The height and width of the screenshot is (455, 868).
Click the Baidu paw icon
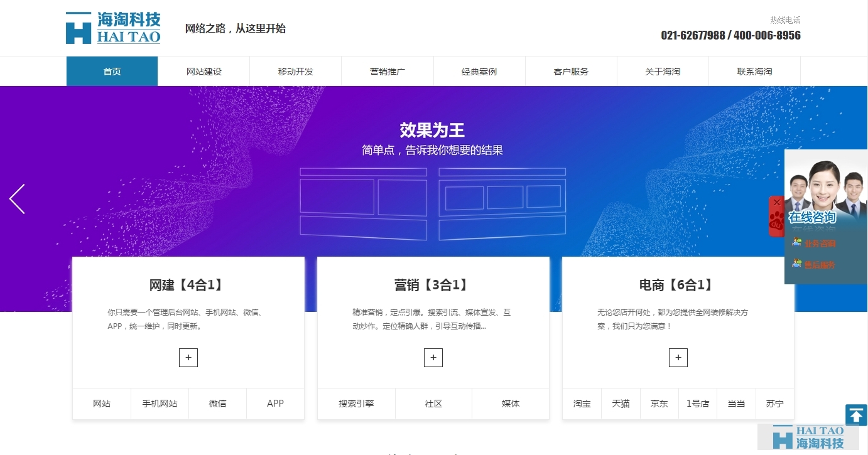[777, 221]
